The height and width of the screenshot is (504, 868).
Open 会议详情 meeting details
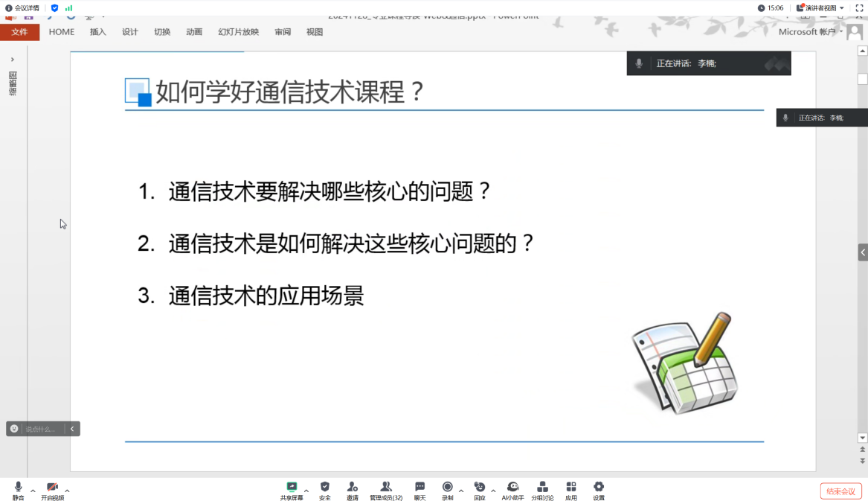click(22, 8)
